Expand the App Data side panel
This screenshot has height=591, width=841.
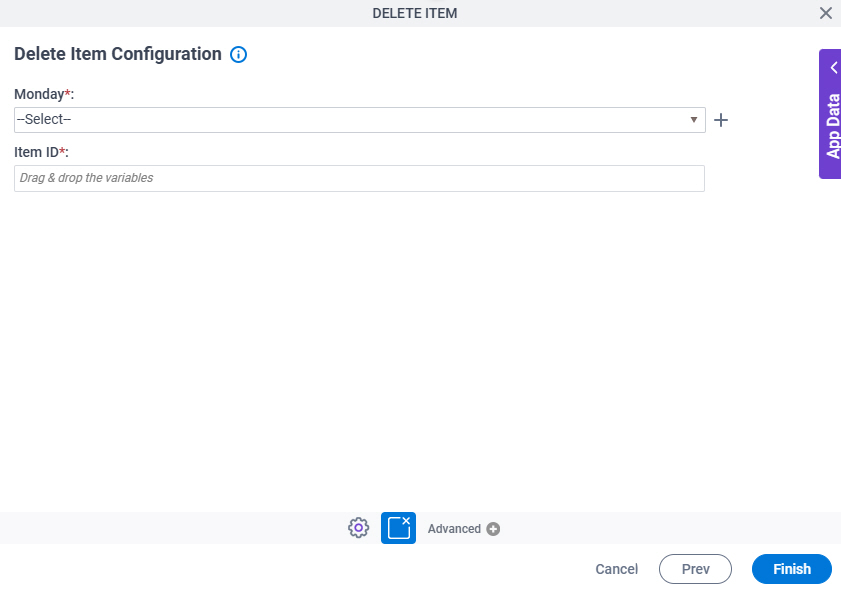point(830,114)
